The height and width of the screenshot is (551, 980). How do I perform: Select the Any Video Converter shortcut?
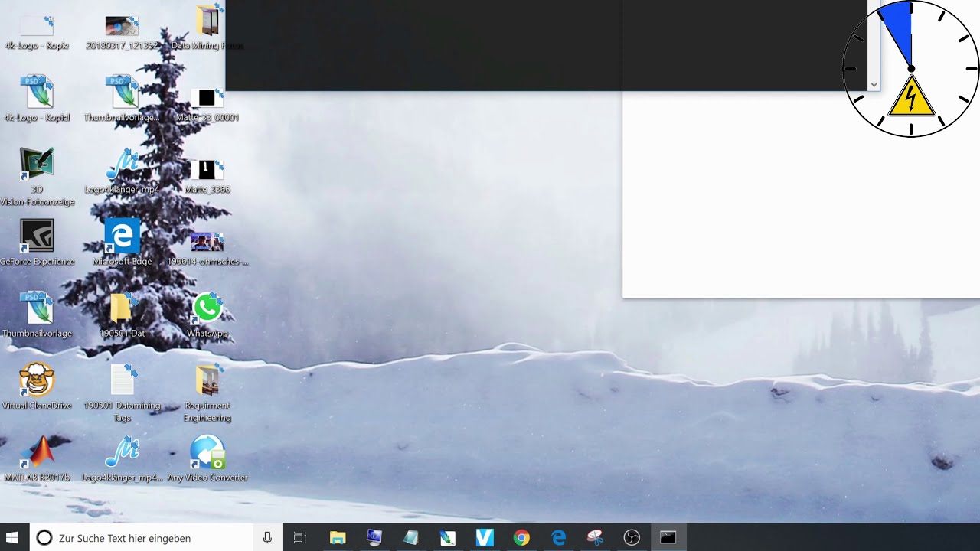click(207, 458)
